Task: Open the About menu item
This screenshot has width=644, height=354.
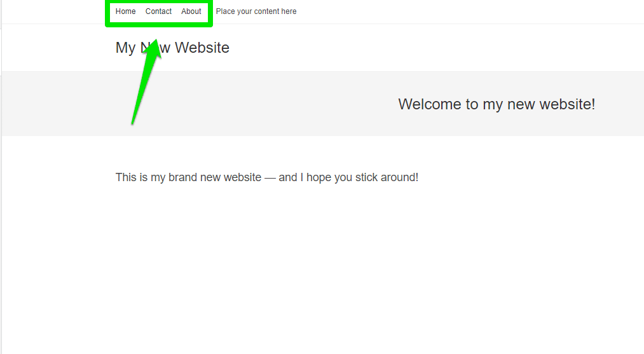Action: [x=191, y=11]
